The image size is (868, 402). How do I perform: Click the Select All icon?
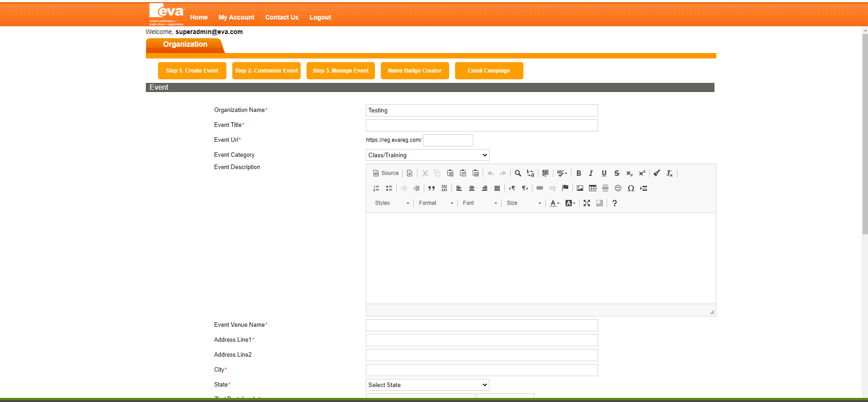point(546,173)
